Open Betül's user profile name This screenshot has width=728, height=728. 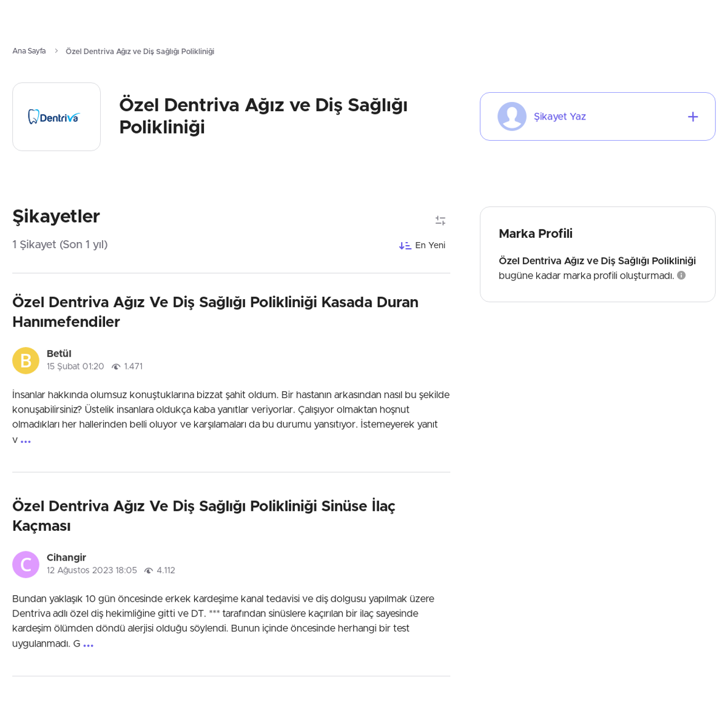coord(59,354)
